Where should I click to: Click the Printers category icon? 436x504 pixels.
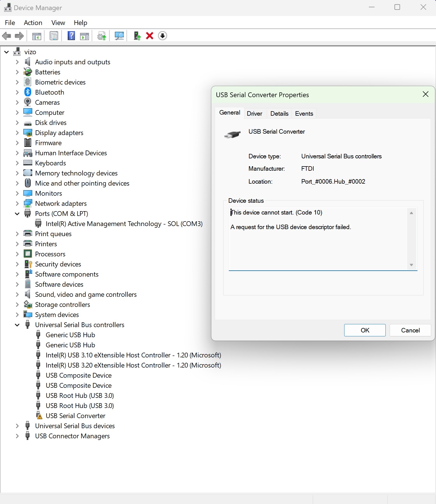pos(28,243)
